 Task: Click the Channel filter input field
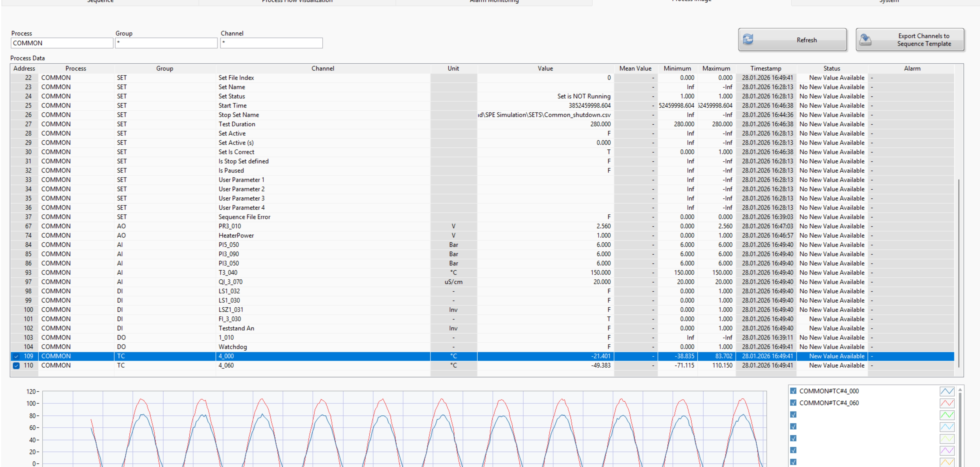[271, 43]
